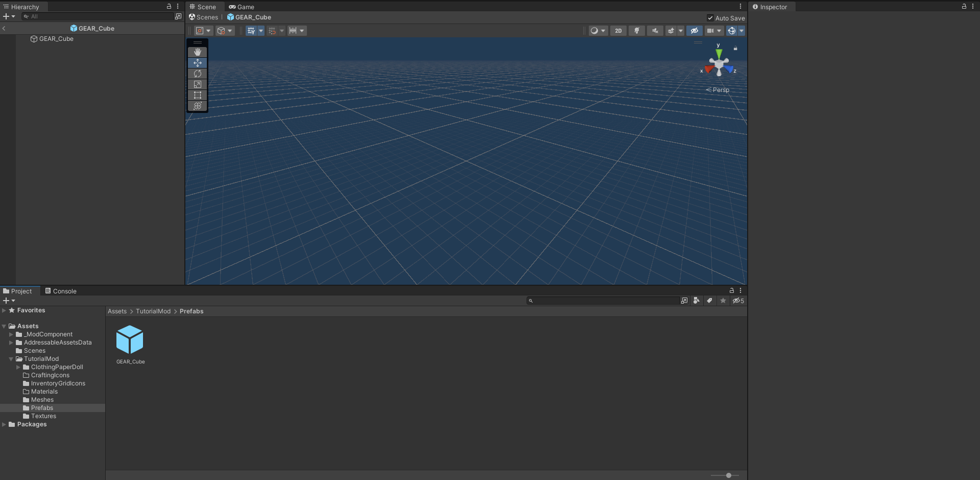Select the combined Transform tool
This screenshot has width=980, height=480.
click(x=198, y=106)
